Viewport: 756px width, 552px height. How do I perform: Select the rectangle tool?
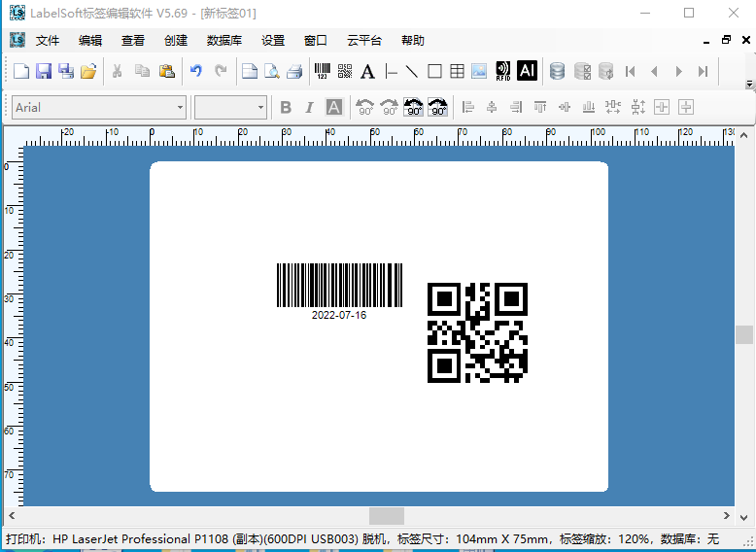click(x=434, y=71)
